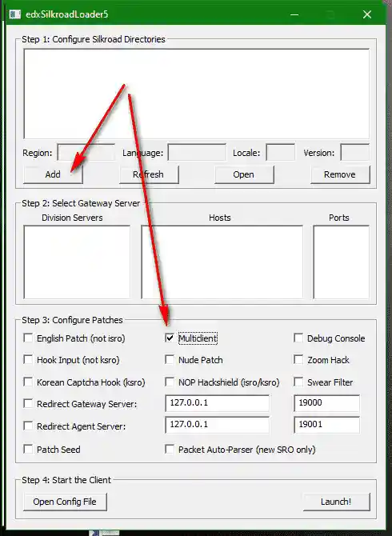The image size is (392, 536).
Task: Enable Packet Auto-Parser (new SRO only)
Action: [170, 449]
